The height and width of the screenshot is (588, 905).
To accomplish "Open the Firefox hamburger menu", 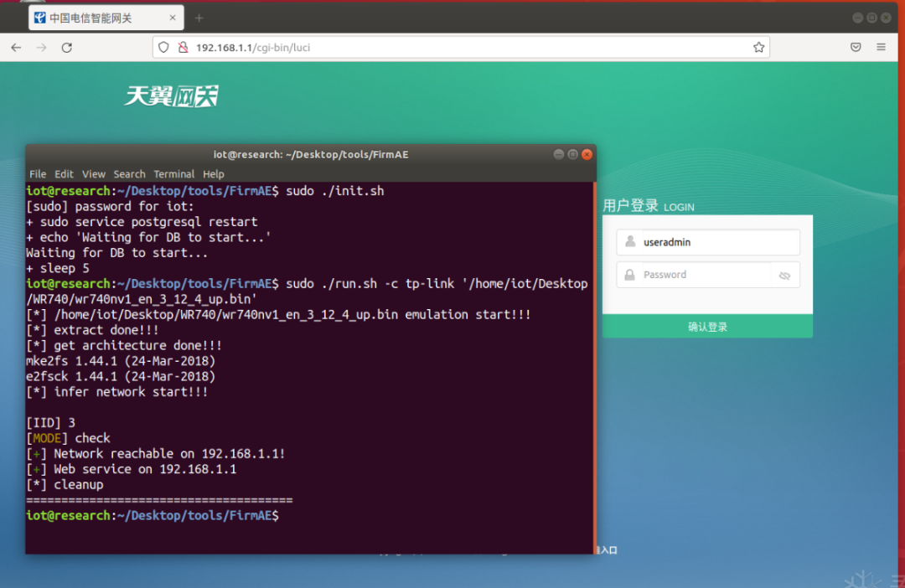I will pyautogui.click(x=881, y=47).
